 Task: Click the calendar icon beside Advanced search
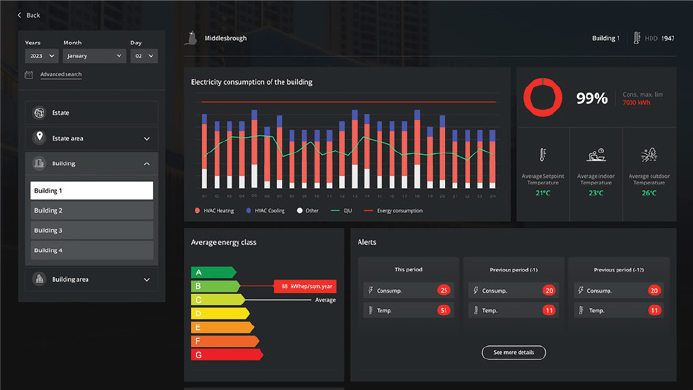click(x=29, y=75)
